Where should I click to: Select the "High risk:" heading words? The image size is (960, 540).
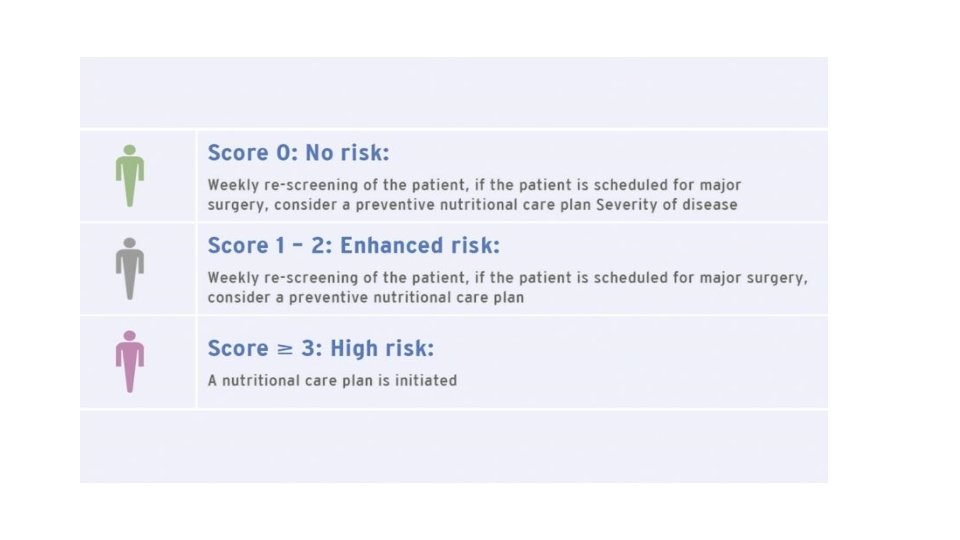point(382,349)
